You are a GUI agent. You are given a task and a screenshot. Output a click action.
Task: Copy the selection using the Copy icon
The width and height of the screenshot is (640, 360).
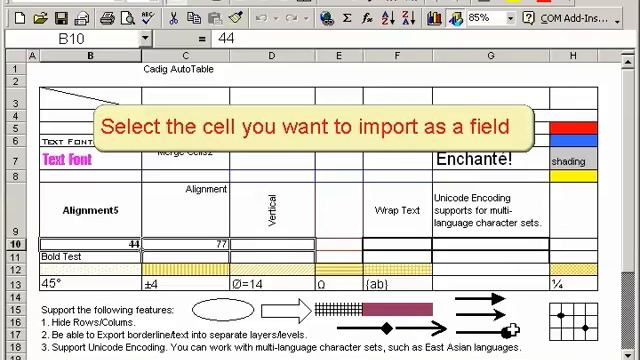[x=194, y=18]
